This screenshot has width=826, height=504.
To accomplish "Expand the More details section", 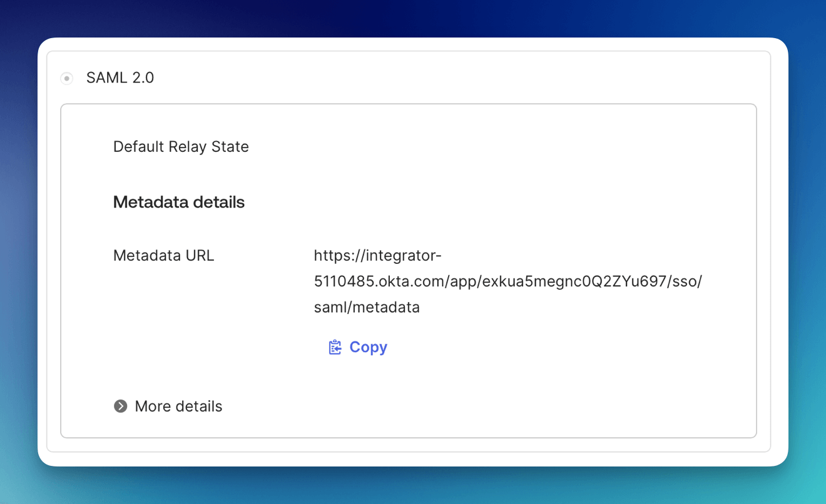I will (x=168, y=406).
